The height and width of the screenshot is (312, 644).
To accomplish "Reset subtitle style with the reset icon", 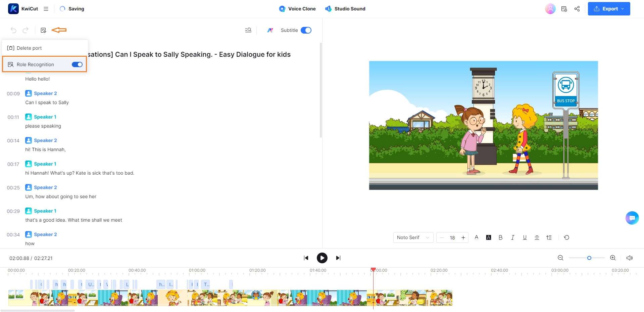I will pyautogui.click(x=566, y=237).
